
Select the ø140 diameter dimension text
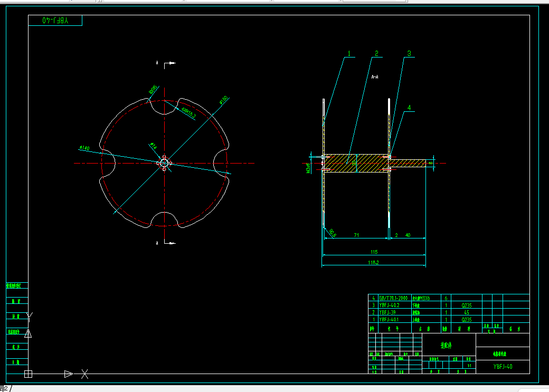pos(84,148)
